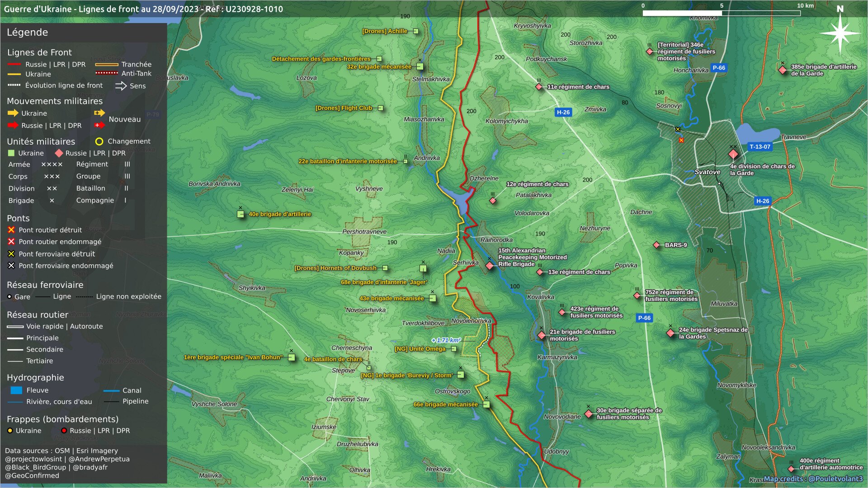Click the Novovodiane village label
The width and height of the screenshot is (868, 488).
(x=562, y=417)
